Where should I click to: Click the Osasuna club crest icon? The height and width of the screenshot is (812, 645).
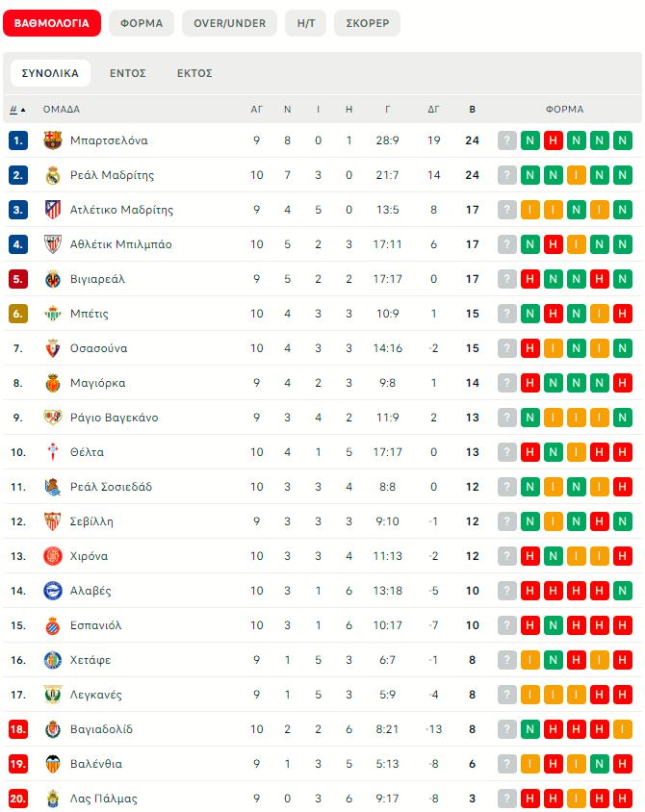pos(53,348)
